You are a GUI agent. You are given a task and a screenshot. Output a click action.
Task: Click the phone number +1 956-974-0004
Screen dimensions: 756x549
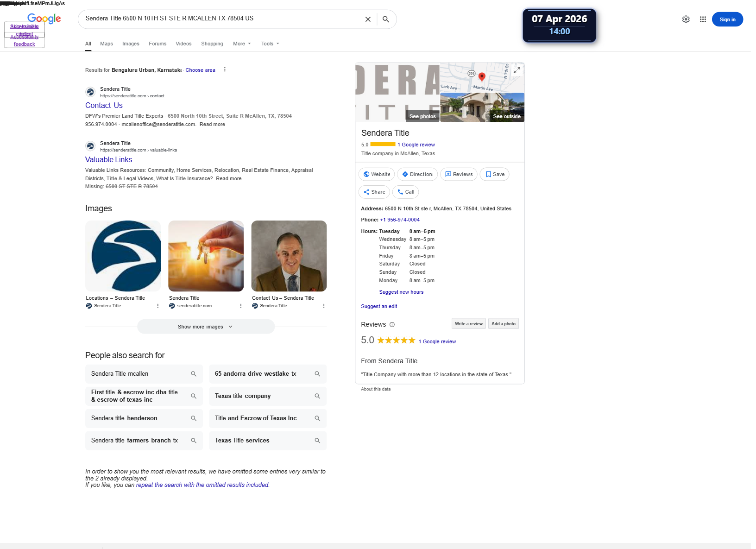point(400,220)
